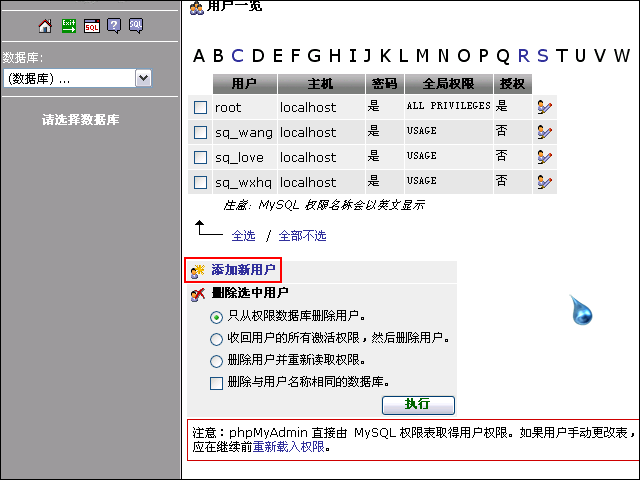
Task: Click the green Exit logout icon
Action: (x=69, y=26)
